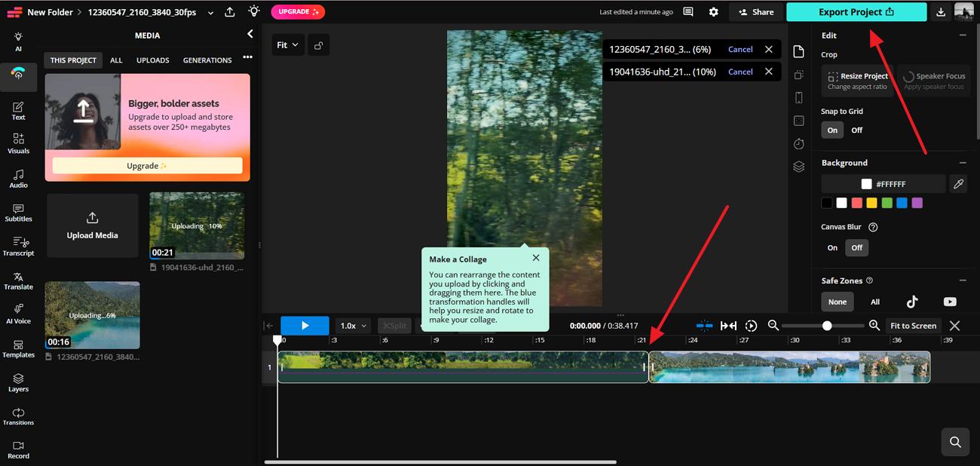The height and width of the screenshot is (466, 980).
Task: Switch to the Transcript tool
Action: click(x=18, y=247)
